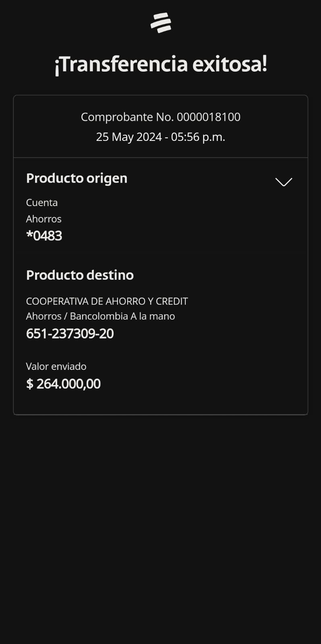
Task: Collapse the Producto origen chevron arrow
Action: 284,182
